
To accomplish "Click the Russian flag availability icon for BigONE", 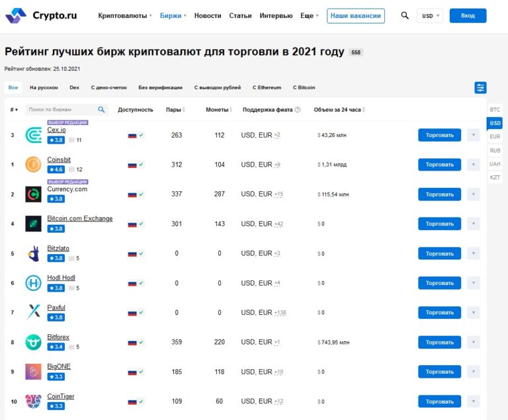I will click(x=132, y=372).
